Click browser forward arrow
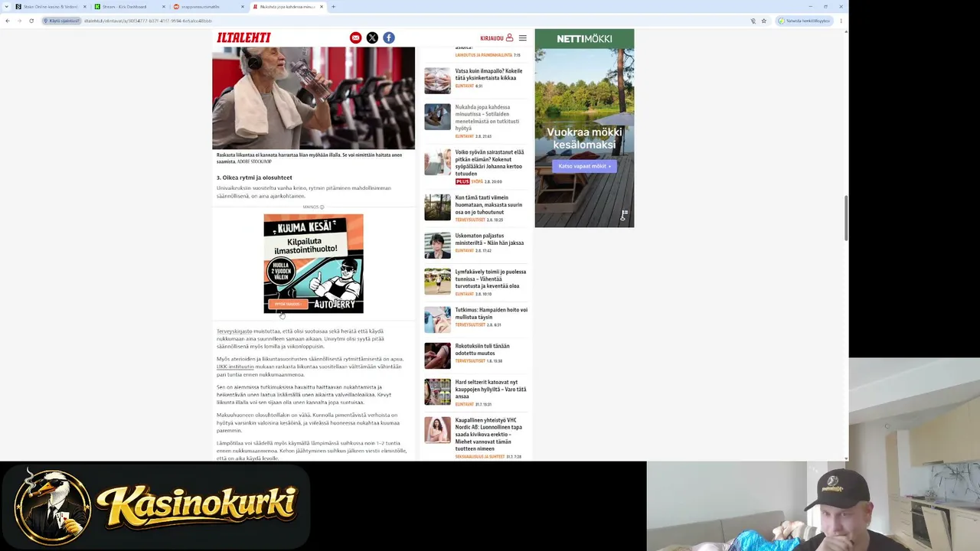 click(x=19, y=21)
